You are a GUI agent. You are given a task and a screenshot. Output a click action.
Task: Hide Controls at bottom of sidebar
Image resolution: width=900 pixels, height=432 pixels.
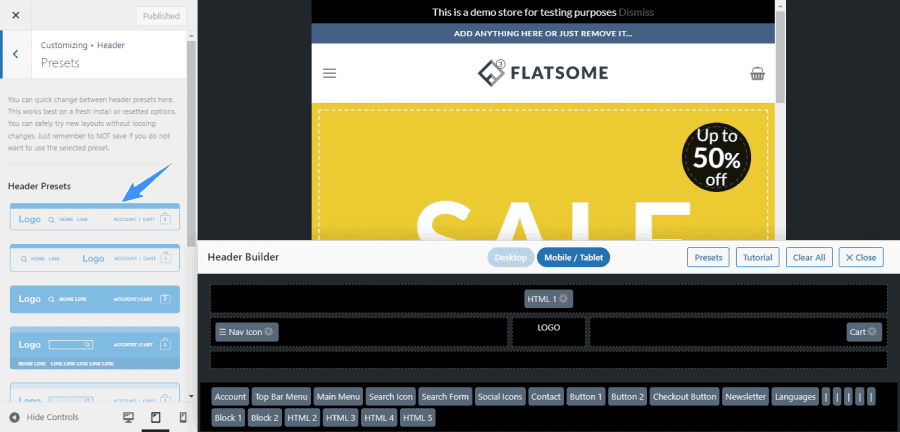(44, 417)
